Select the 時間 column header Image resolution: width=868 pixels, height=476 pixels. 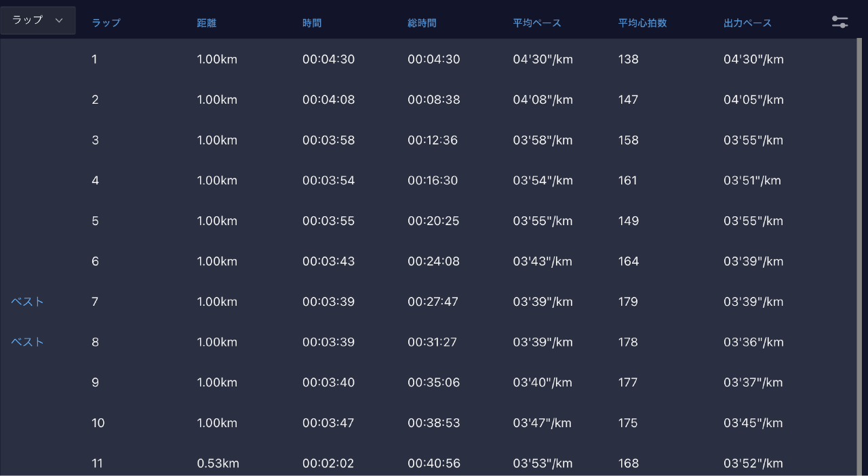pos(312,23)
